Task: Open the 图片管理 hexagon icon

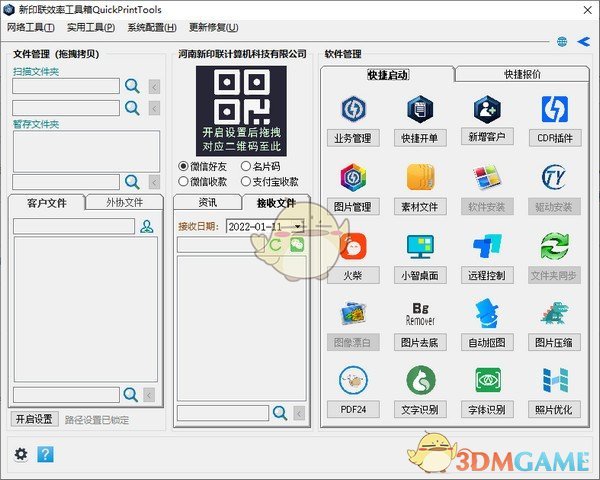Action: point(353,177)
